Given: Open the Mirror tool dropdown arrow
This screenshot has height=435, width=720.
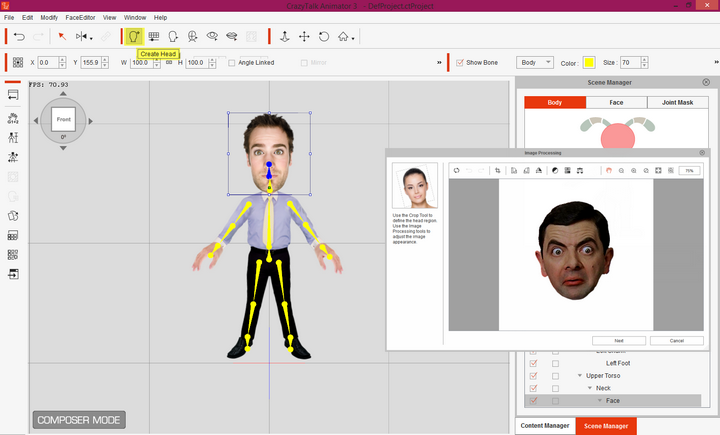Looking at the screenshot, I should pyautogui.click(x=91, y=39).
